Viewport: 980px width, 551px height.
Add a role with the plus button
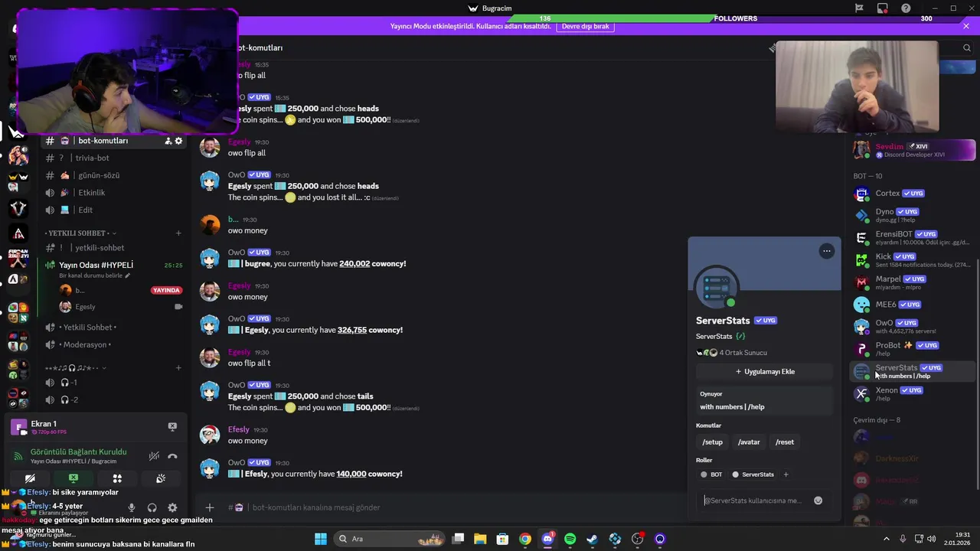786,474
